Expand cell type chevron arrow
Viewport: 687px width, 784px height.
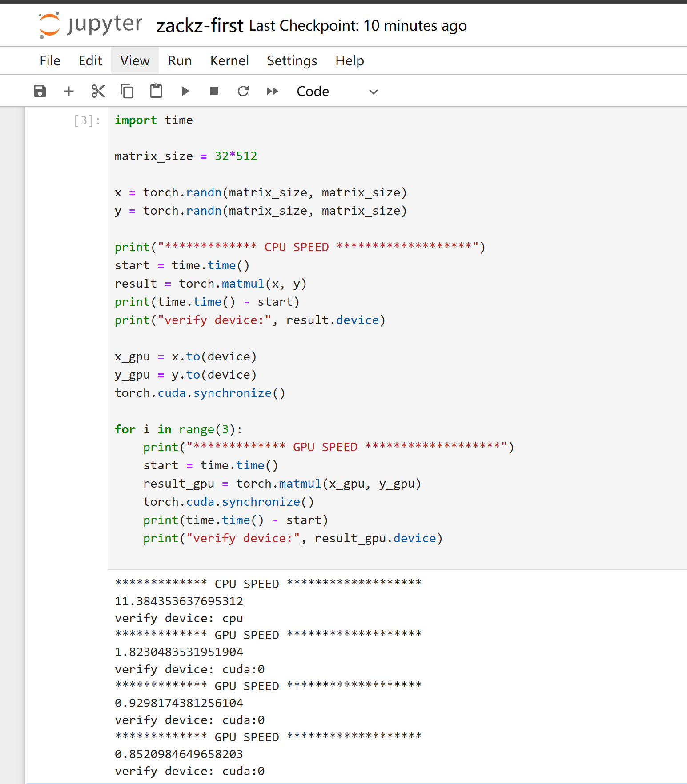pos(374,92)
